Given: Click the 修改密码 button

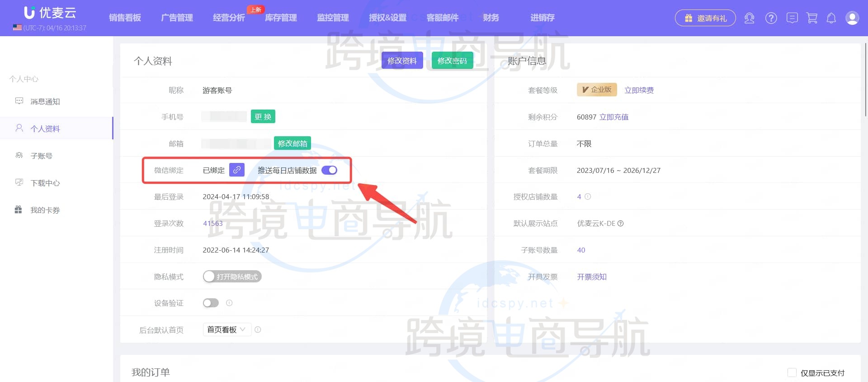Looking at the screenshot, I should 452,61.
